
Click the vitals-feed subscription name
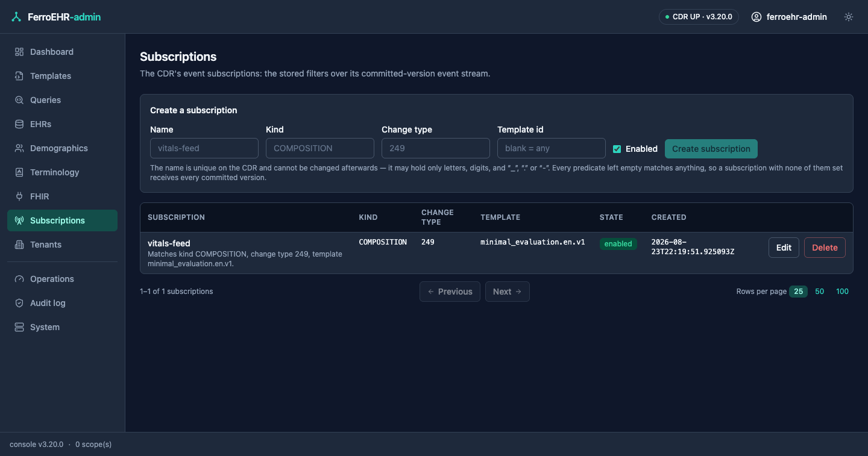point(169,243)
